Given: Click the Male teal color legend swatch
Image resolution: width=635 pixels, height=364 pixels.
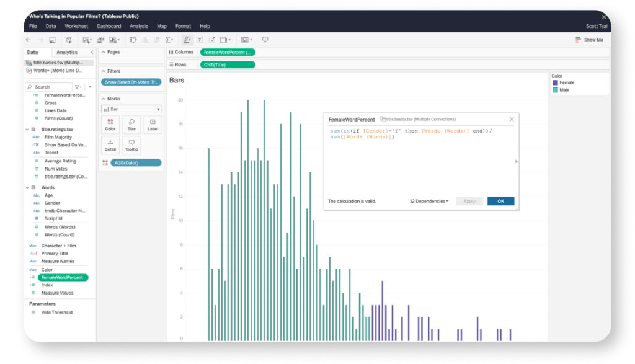Looking at the screenshot, I should coord(555,90).
